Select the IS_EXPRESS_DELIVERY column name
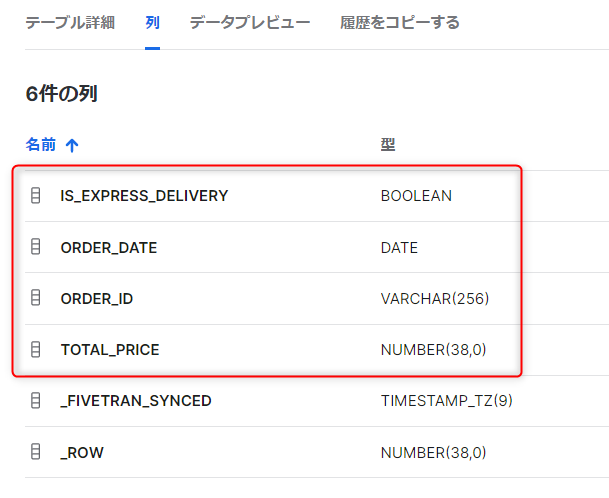This screenshot has width=609, height=498. 144,196
